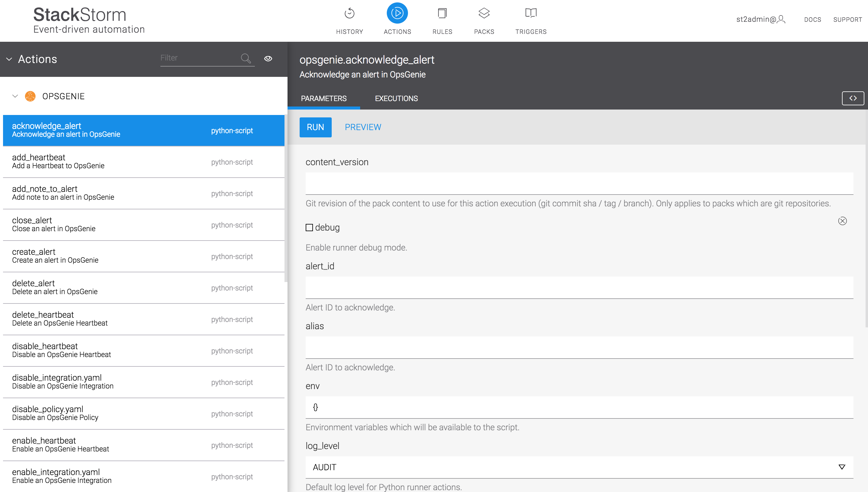Click the PREVIEW link

click(x=363, y=127)
